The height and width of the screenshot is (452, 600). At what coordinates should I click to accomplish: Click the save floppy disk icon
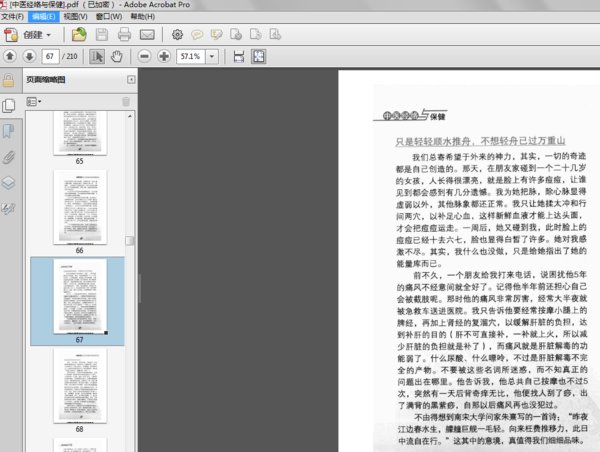102,35
